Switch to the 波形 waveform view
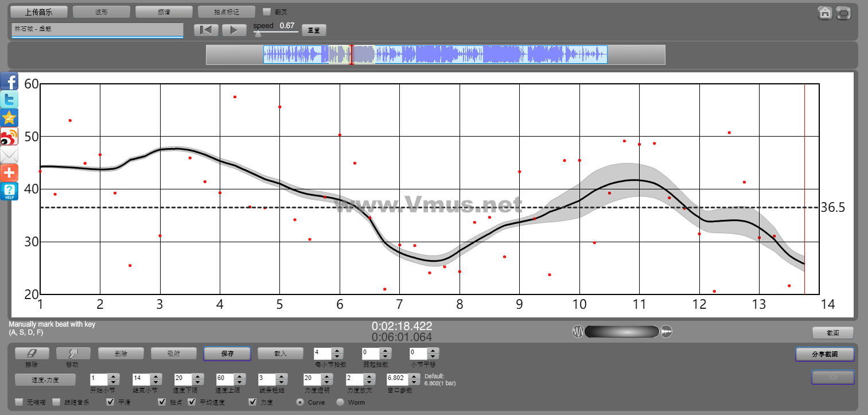This screenshot has height=415, width=868. pos(102,11)
